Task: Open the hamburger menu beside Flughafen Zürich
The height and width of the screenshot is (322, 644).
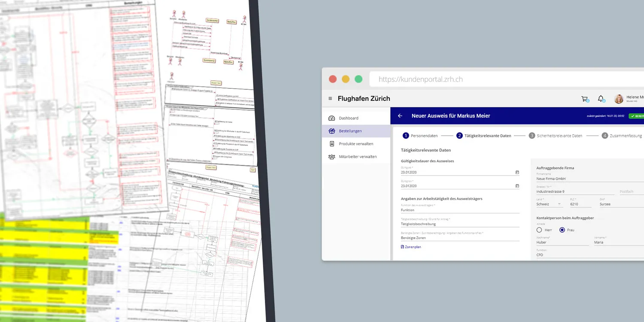Action: click(330, 99)
